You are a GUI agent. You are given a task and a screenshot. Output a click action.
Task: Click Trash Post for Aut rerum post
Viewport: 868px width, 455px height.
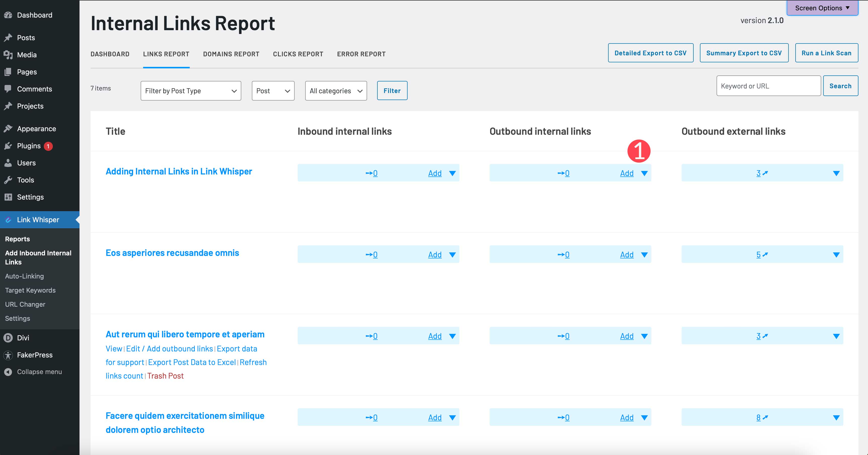click(165, 375)
